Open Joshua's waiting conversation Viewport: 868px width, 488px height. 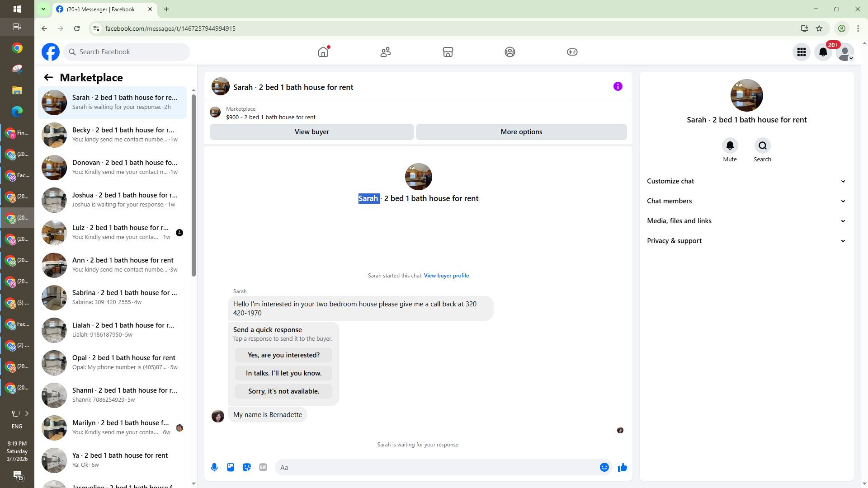coord(112,200)
